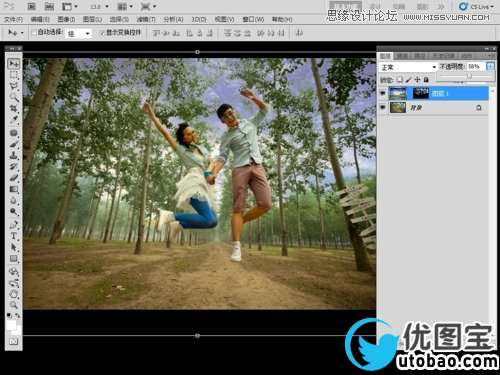Screen dimensions: 500x375
Task: Toggle lock image pixels brush icon
Action: 409,79
